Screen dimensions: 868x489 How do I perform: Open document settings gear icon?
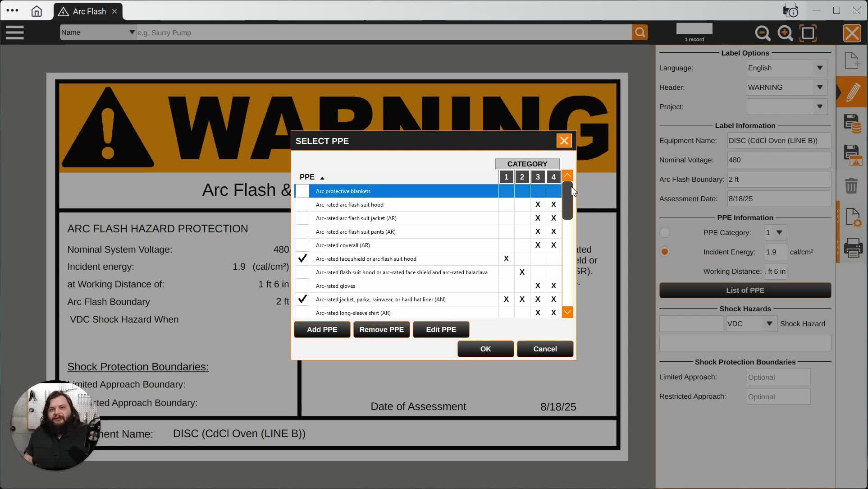(x=853, y=217)
